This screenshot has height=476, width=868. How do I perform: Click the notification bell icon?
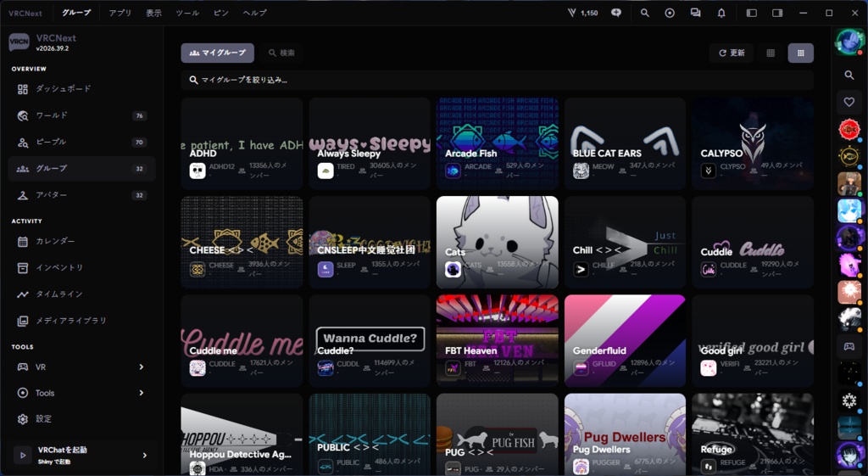pyautogui.click(x=721, y=13)
